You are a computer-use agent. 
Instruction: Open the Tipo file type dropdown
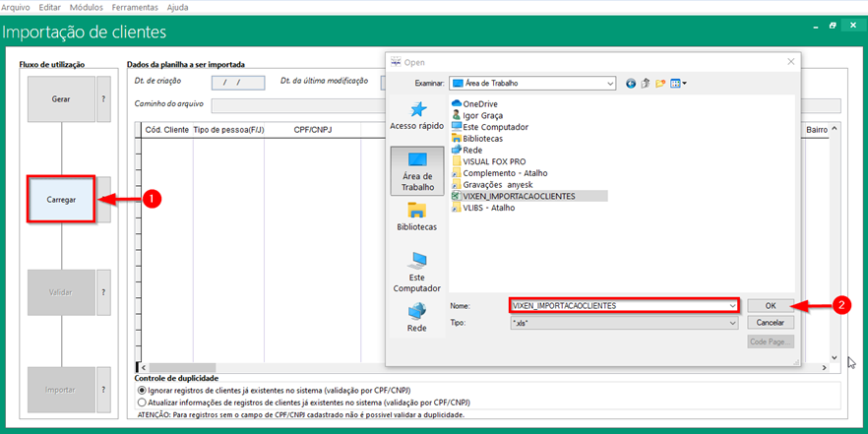coord(732,323)
